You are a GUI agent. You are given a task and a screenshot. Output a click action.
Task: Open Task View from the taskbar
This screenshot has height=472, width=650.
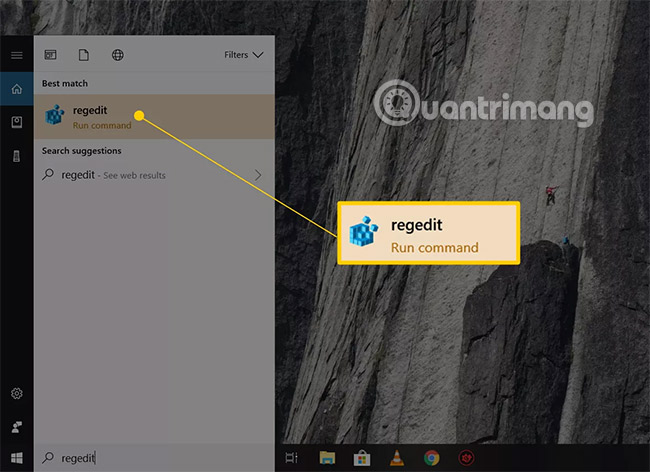292,458
